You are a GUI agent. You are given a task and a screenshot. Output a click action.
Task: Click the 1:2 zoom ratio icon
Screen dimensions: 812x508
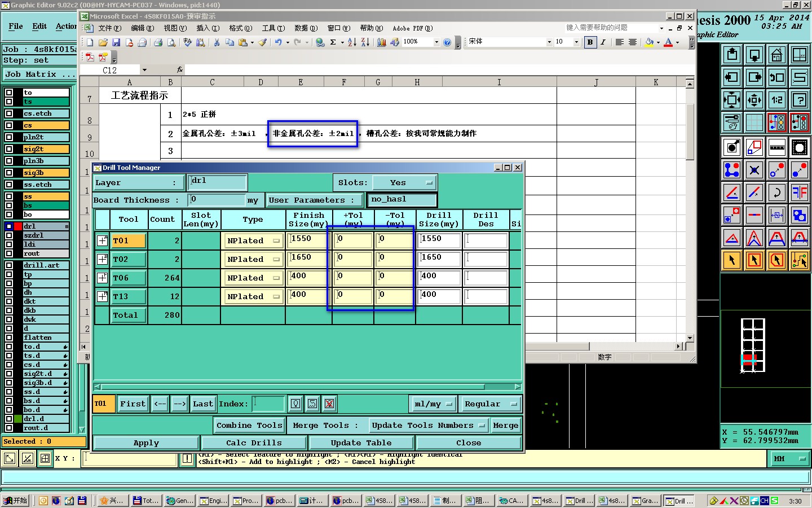(777, 100)
